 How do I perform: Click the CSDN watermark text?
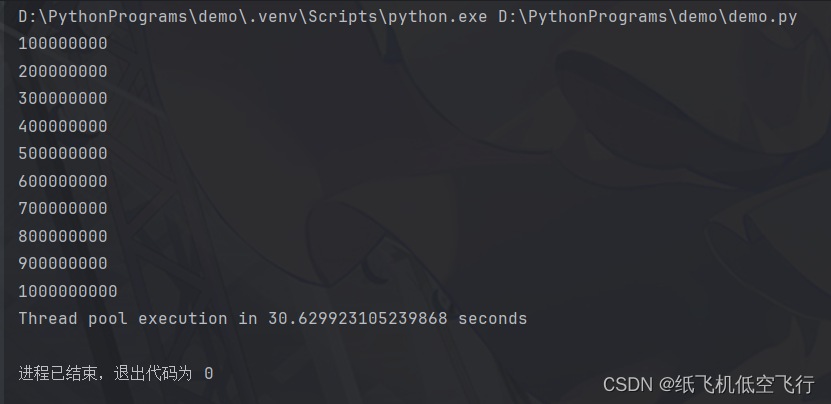(x=627, y=384)
